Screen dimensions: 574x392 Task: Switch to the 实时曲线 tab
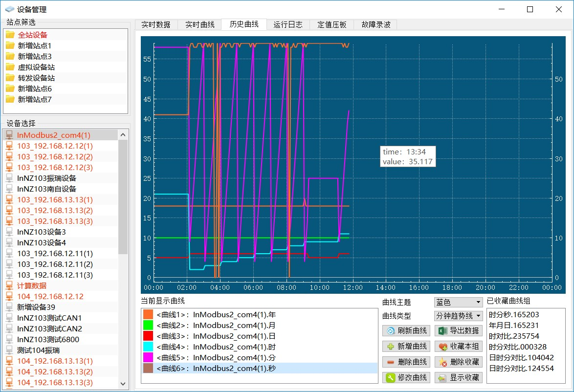click(199, 24)
